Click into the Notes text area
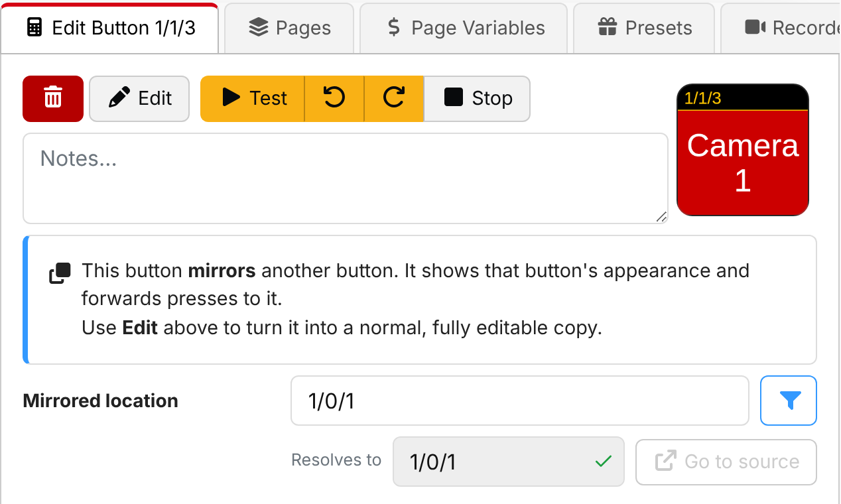The image size is (841, 504). (x=346, y=178)
